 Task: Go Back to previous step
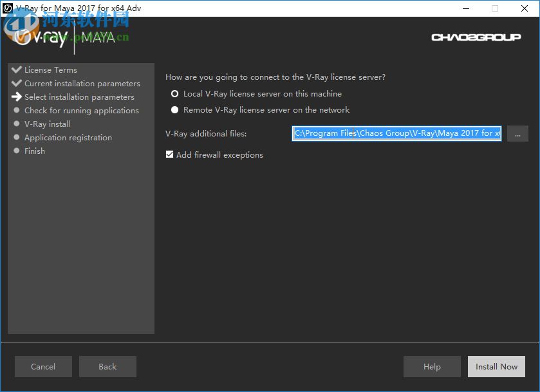[x=107, y=366]
